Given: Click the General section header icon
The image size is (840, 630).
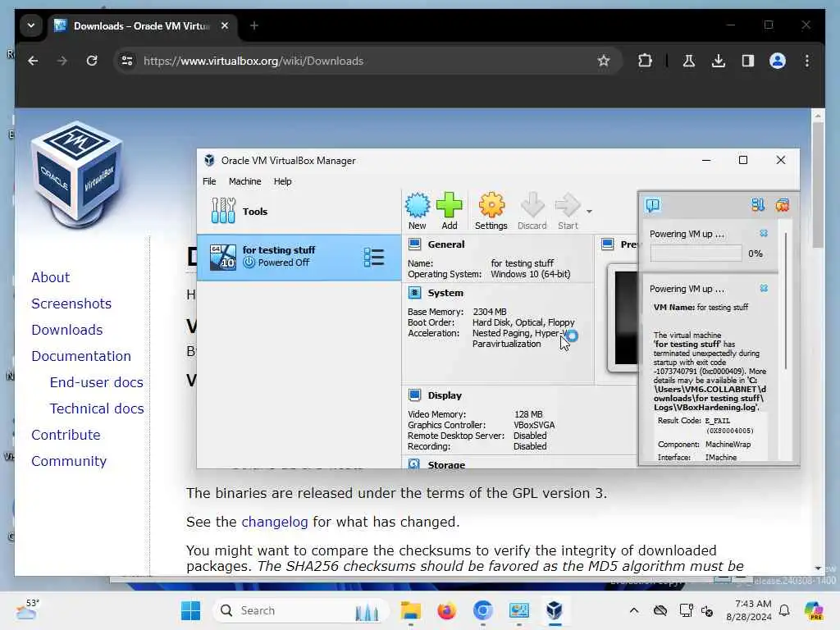Looking at the screenshot, I should (414, 244).
